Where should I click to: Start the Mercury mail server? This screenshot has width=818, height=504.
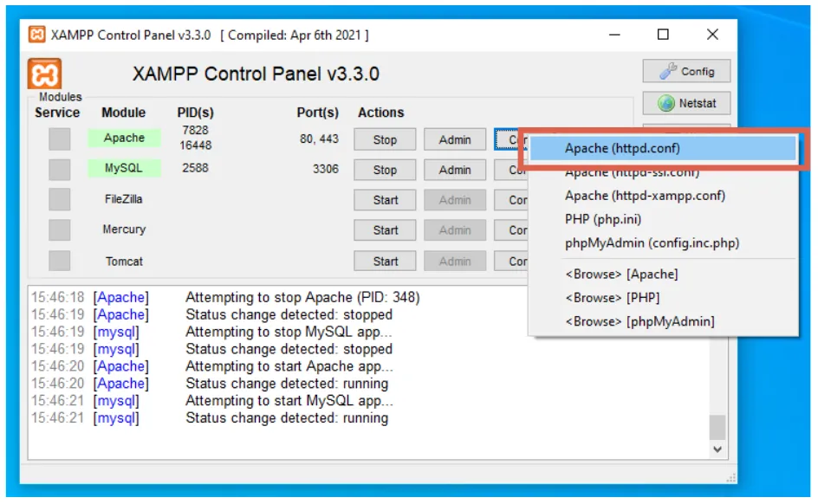point(384,230)
